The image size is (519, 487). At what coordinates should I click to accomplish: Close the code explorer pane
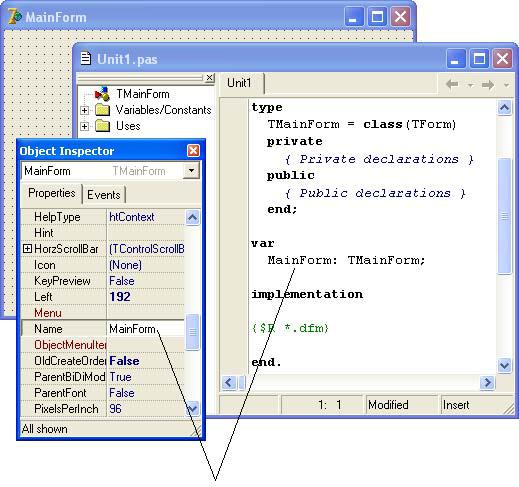pos(209,78)
